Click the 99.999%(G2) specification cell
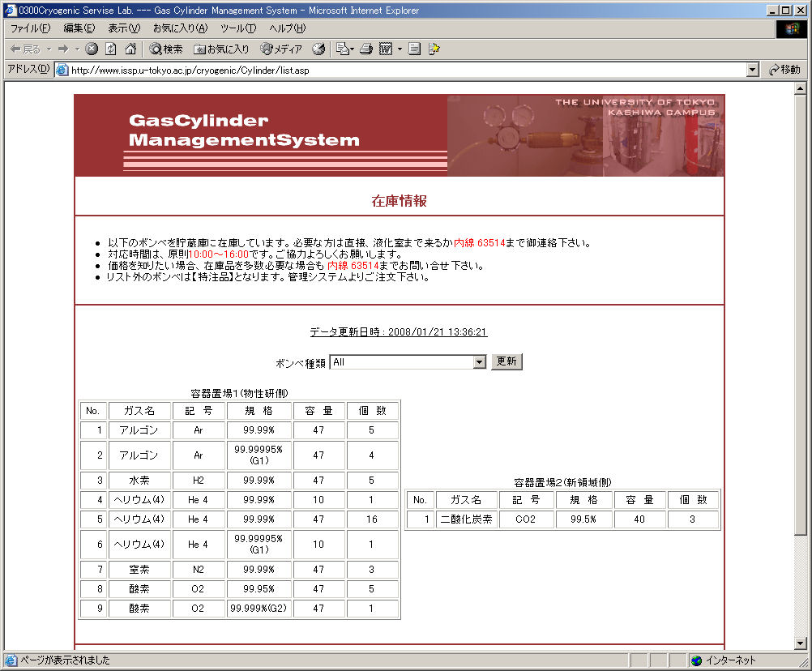Image resolution: width=812 pixels, height=671 pixels. pos(259,609)
